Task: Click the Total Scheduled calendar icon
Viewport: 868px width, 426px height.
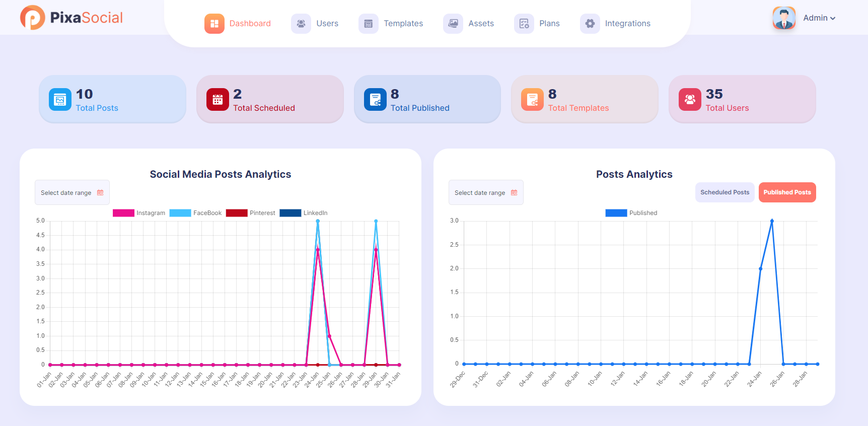Action: pyautogui.click(x=218, y=99)
